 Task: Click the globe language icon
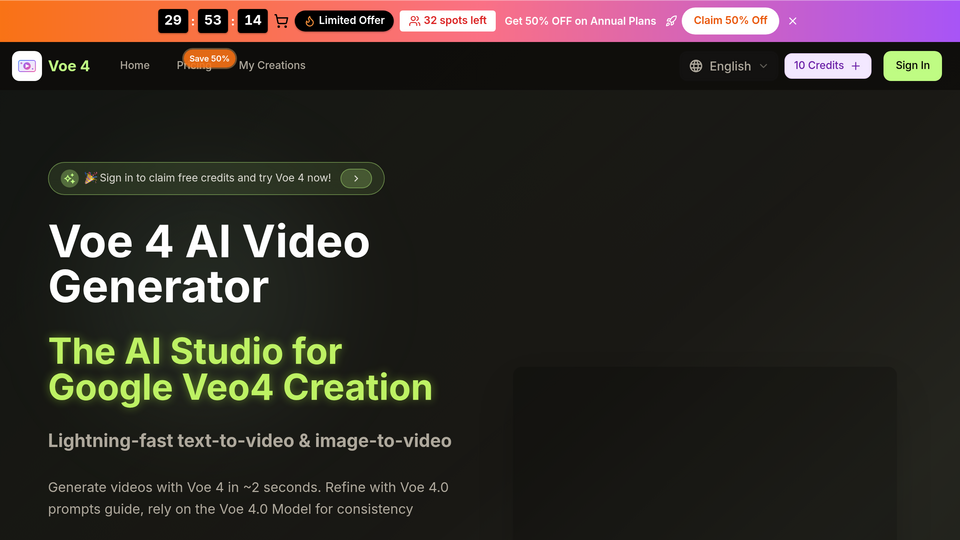coord(696,66)
